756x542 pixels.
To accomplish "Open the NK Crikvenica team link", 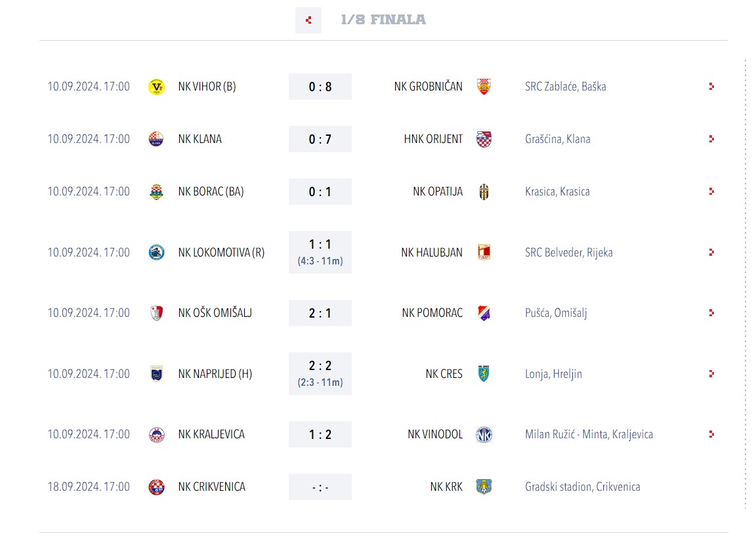I will point(211,487).
